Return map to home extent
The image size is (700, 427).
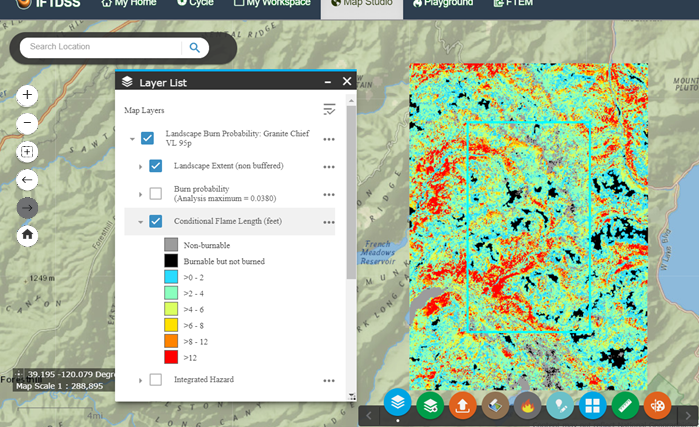[27, 235]
